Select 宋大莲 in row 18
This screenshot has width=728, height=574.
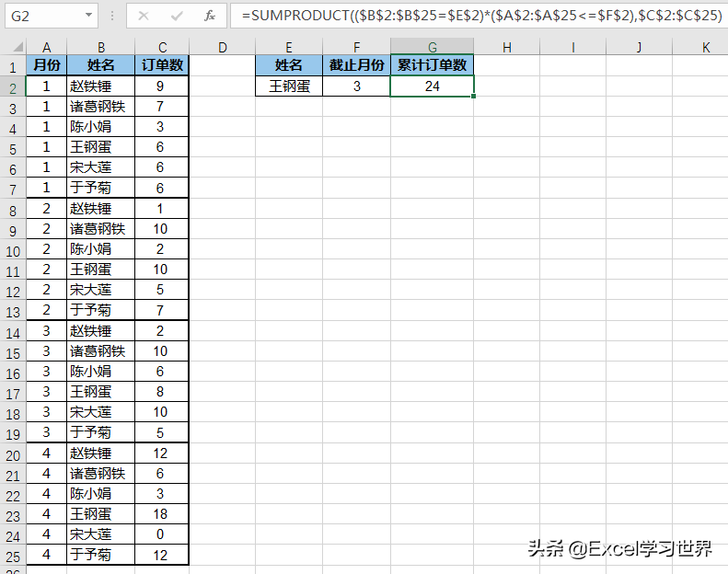click(100, 412)
